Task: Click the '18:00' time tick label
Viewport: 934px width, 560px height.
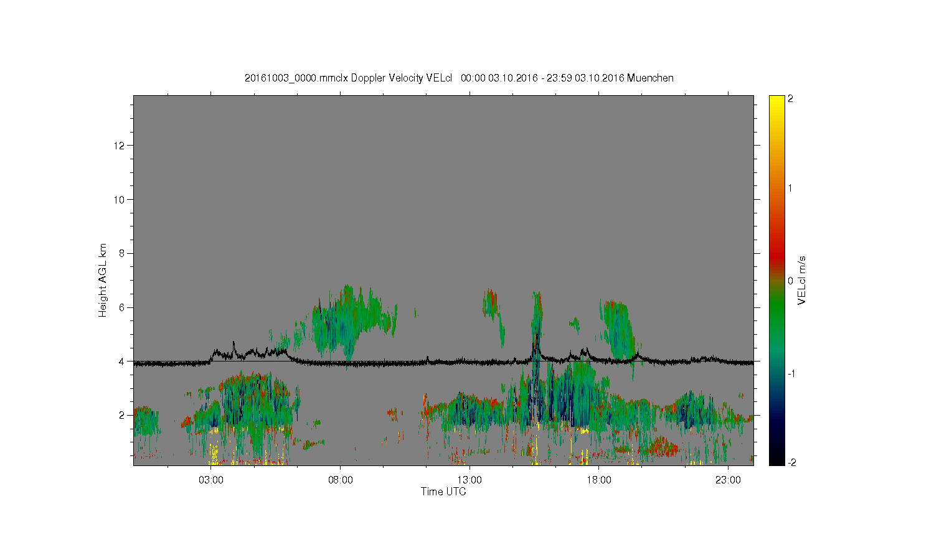Action: point(599,480)
